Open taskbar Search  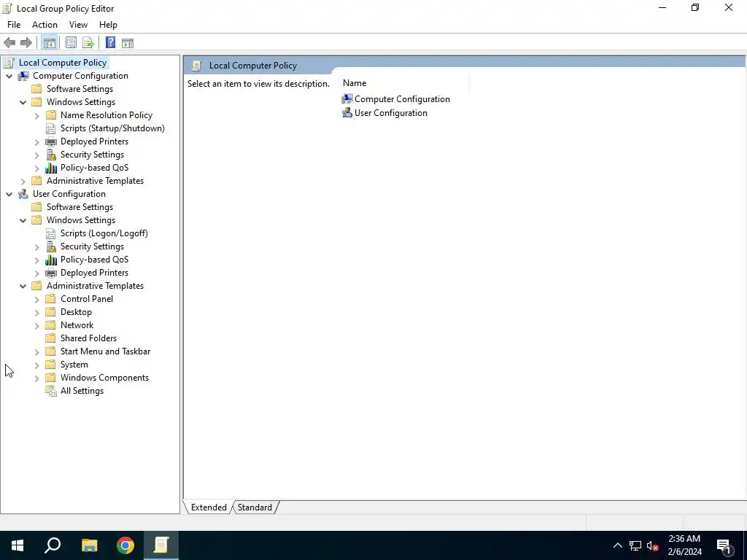(x=53, y=545)
